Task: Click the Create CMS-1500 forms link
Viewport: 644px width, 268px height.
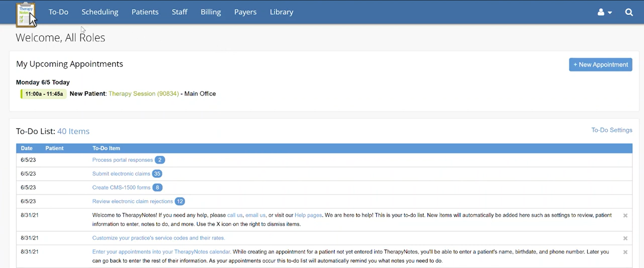Action: click(x=121, y=187)
